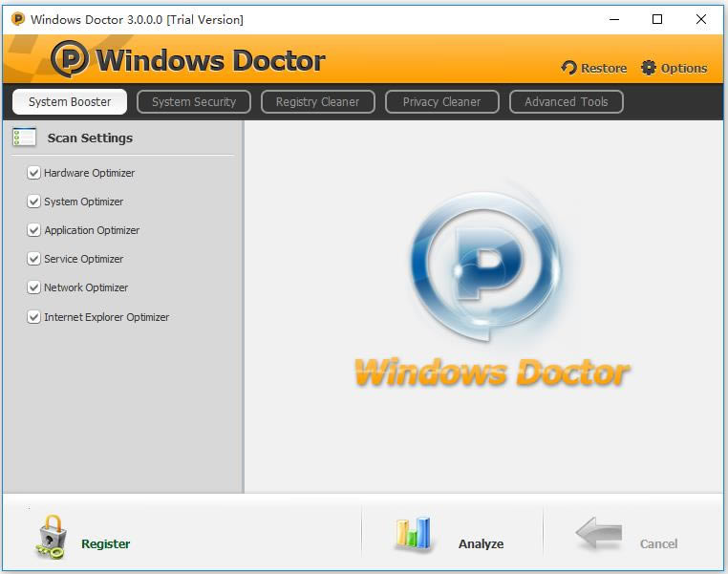Click the Scan Settings heading
The image size is (728, 574).
90,138
